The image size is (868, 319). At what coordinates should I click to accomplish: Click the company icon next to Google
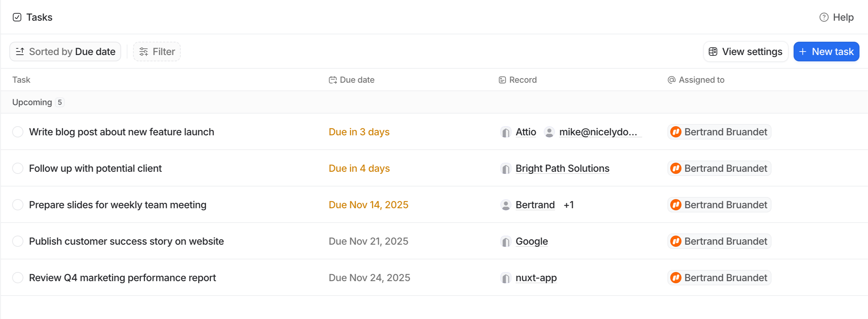(505, 242)
